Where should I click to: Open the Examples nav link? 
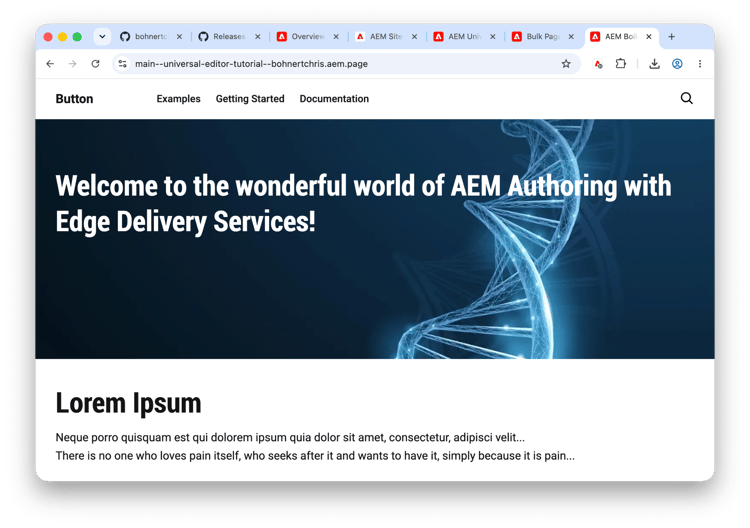[x=178, y=99]
